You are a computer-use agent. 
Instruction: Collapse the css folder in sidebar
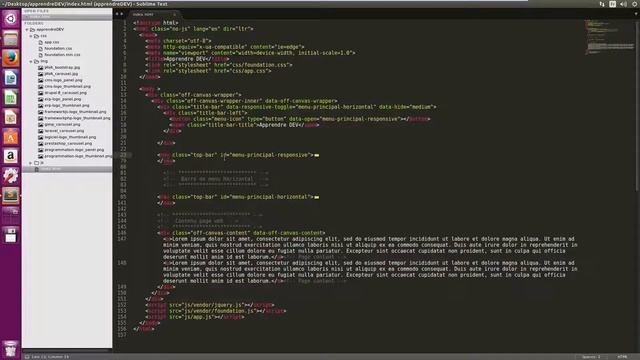31,36
